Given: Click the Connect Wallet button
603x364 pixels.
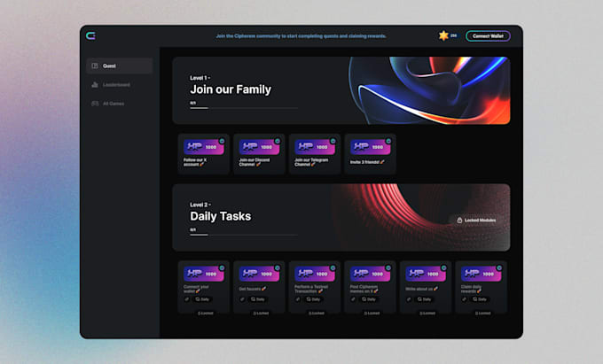Looking at the screenshot, I should (x=488, y=36).
